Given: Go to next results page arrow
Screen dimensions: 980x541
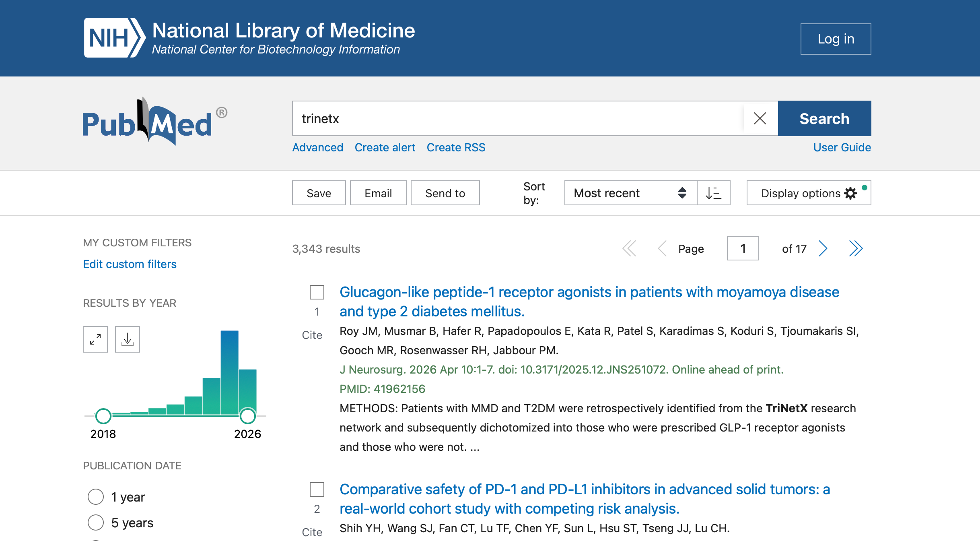Looking at the screenshot, I should click(x=823, y=248).
